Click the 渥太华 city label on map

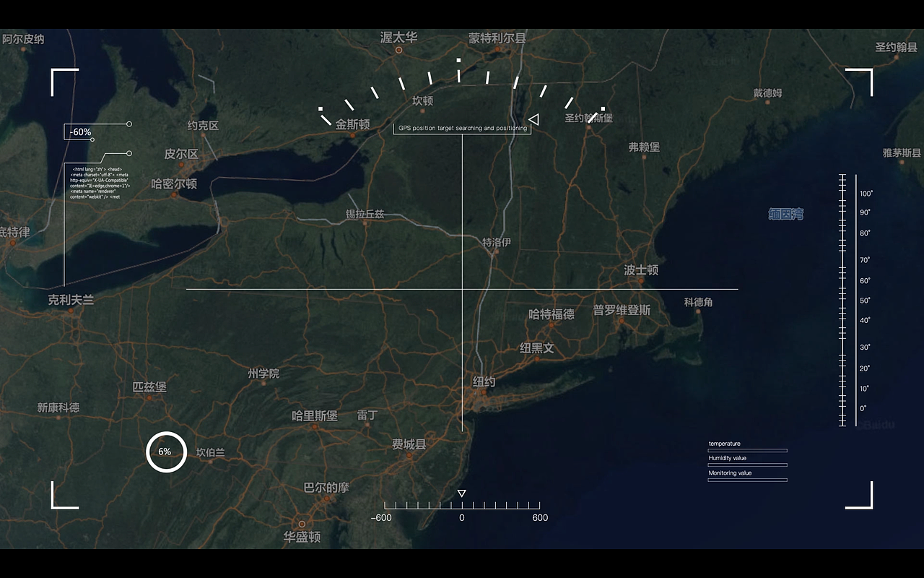(399, 37)
